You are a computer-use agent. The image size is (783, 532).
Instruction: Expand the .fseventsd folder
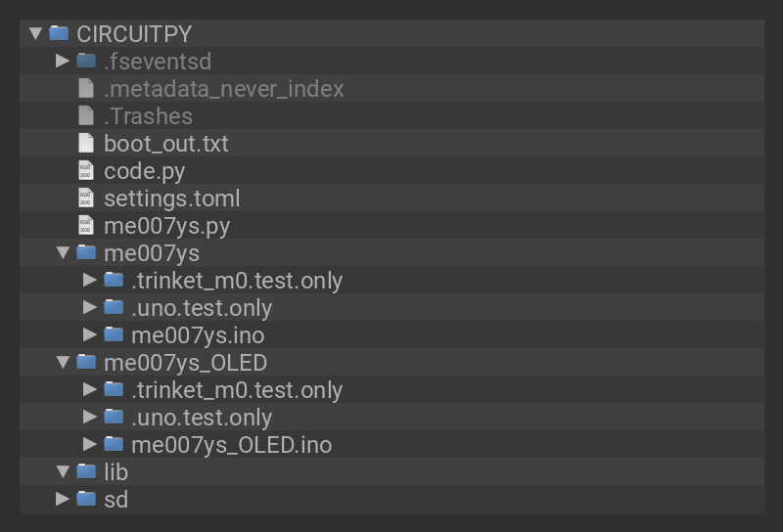[x=63, y=62]
